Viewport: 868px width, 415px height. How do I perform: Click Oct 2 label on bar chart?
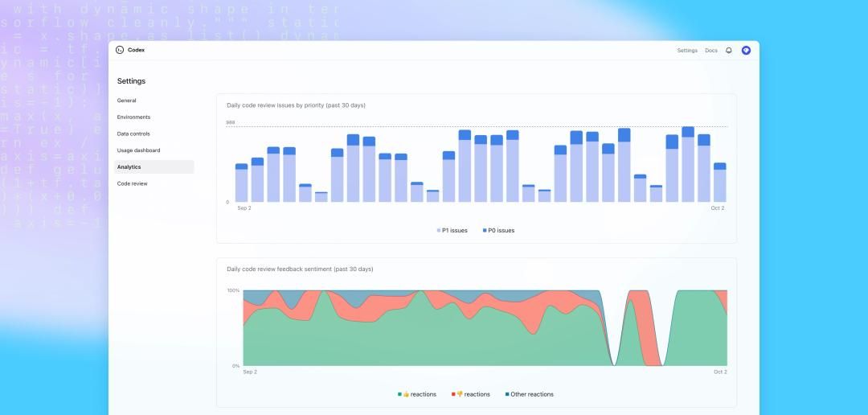[x=718, y=208]
